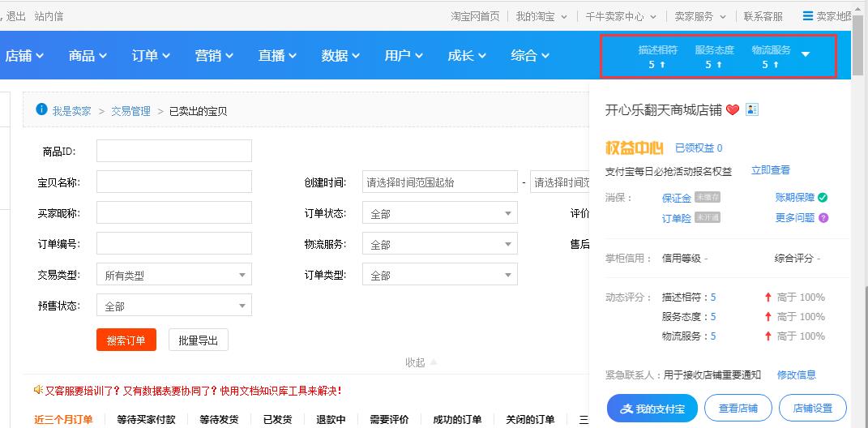Viewport: 868px width, 428px height.
Task: Click the 搜索订单 button
Action: (126, 340)
